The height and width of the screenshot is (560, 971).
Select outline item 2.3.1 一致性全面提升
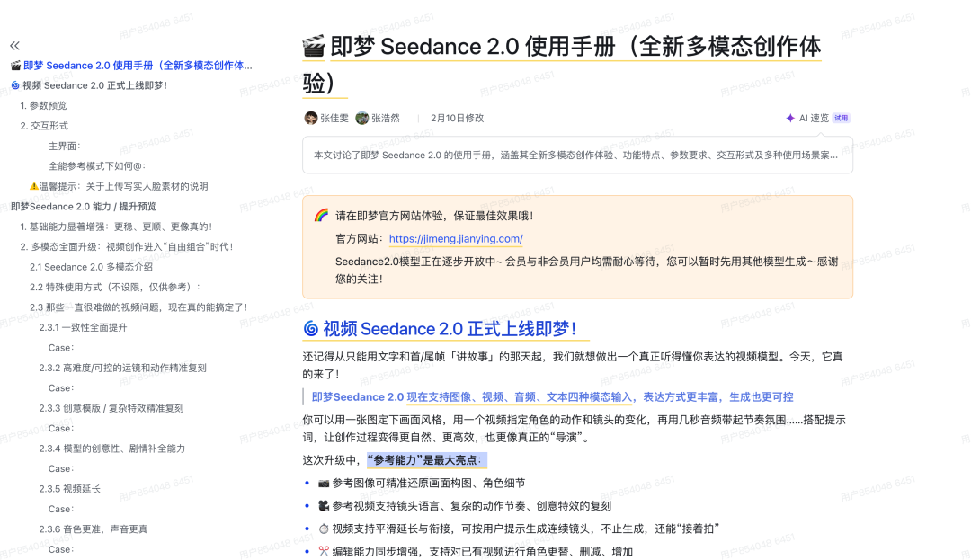83,327
